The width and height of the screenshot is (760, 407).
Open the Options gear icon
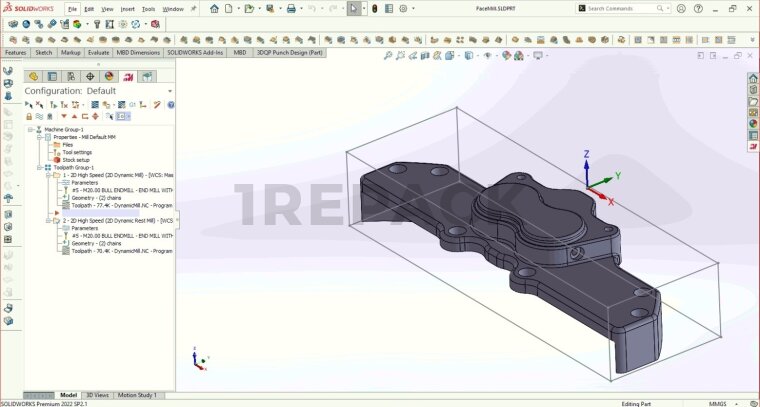pos(402,8)
